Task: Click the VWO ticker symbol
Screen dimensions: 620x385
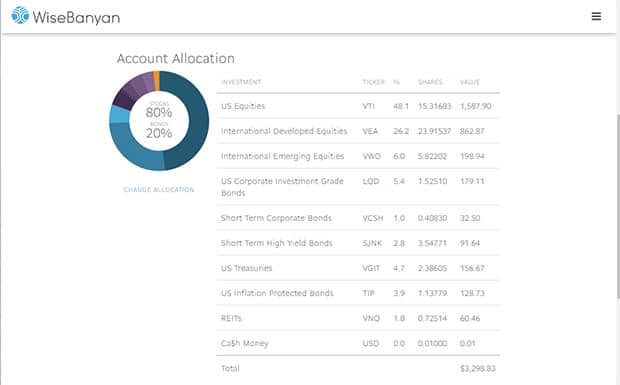Action: [371, 156]
